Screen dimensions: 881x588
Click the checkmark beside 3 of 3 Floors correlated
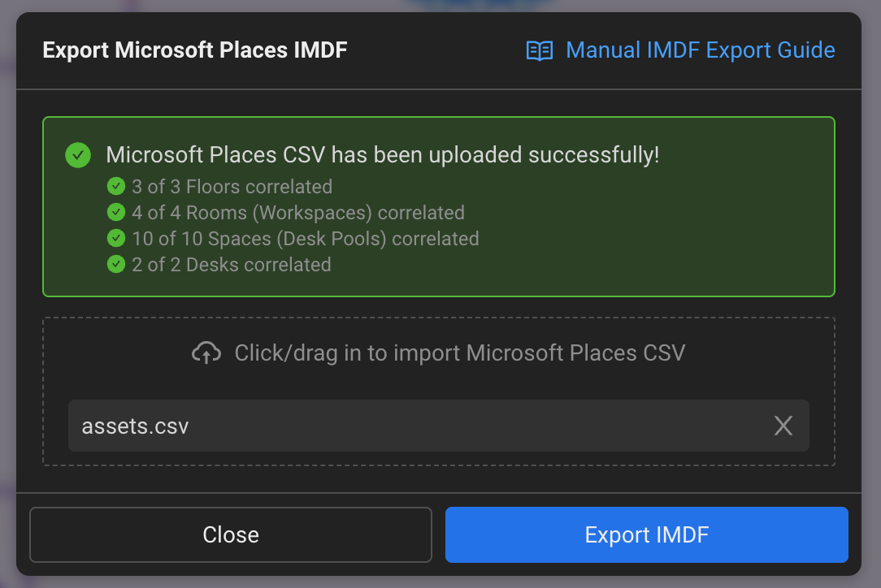(x=116, y=186)
